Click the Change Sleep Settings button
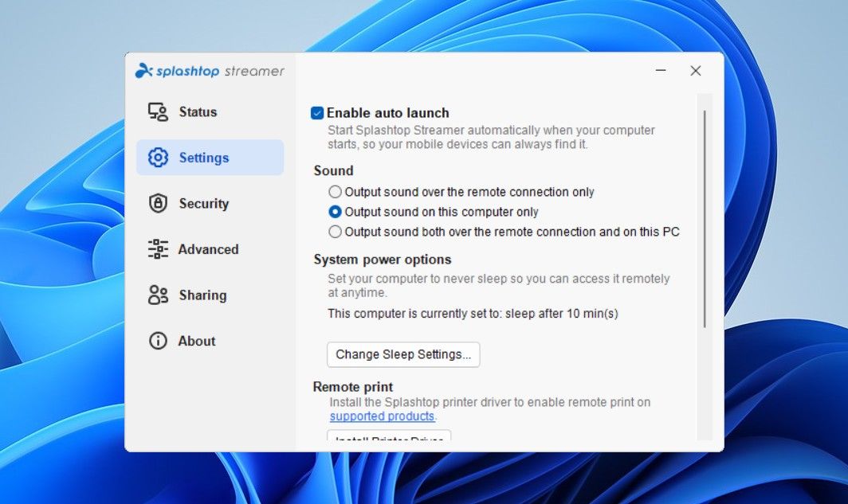848x504 pixels. pos(403,354)
